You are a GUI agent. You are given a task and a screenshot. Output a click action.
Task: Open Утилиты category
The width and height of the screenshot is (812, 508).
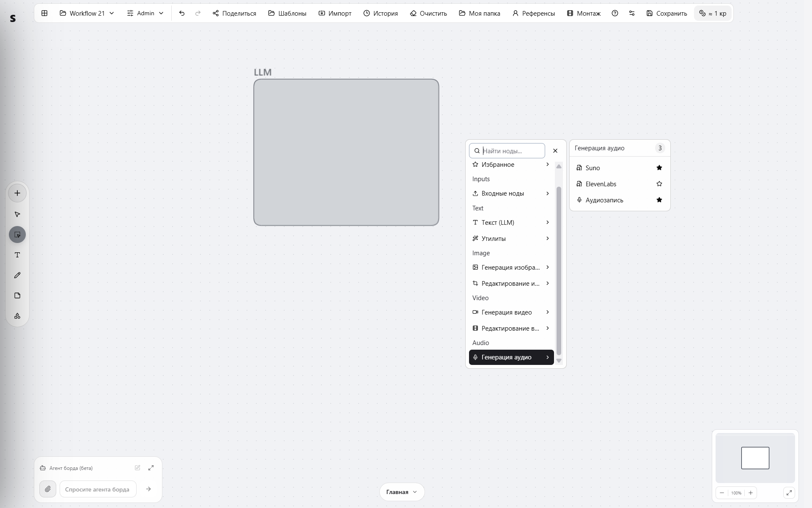[511, 238]
